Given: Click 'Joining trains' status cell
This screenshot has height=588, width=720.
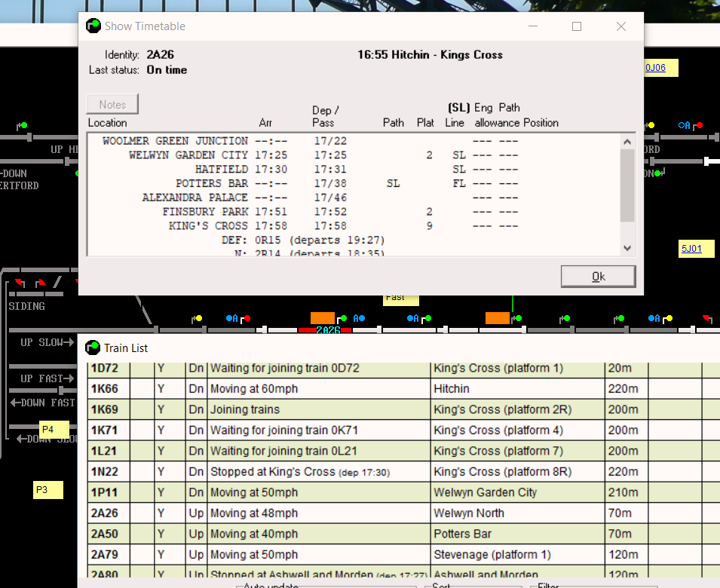Looking at the screenshot, I should point(319,409).
